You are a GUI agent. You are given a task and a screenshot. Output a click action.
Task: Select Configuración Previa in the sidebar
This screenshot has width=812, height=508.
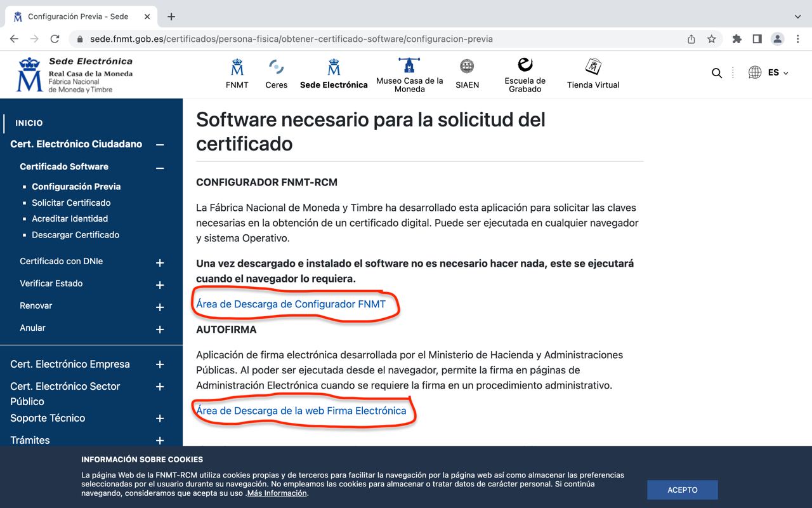76,187
